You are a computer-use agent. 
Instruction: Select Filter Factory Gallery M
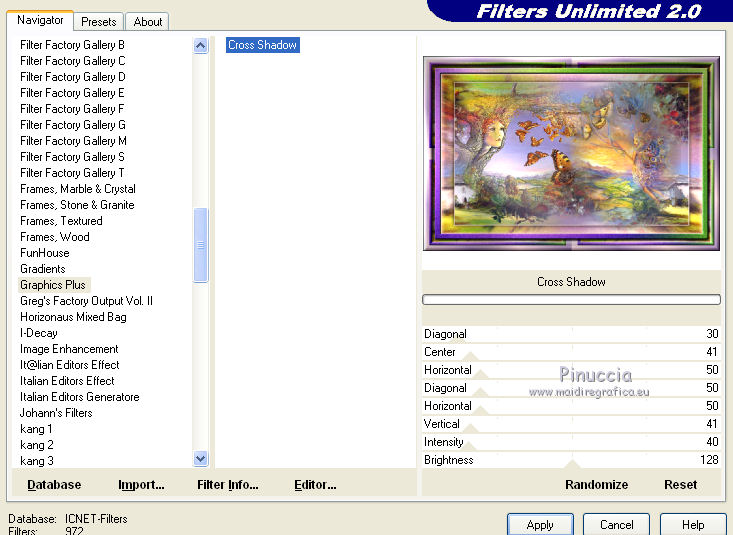[x=73, y=141]
